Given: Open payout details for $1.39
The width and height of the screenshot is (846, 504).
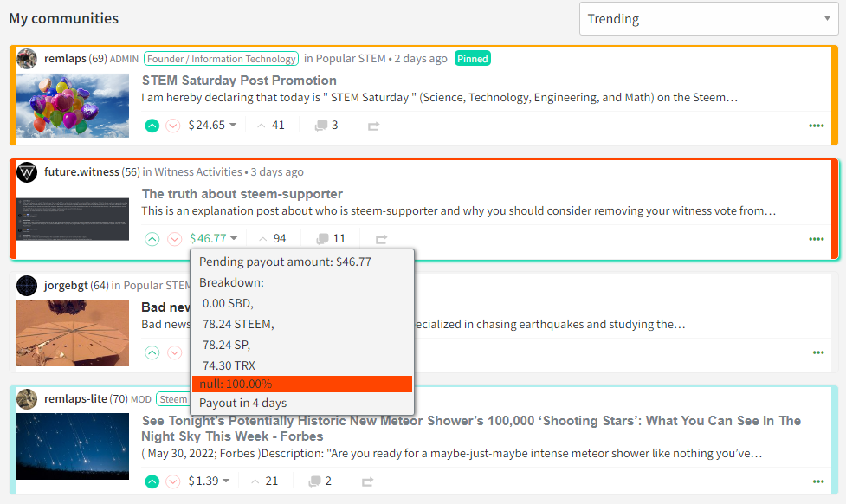Looking at the screenshot, I should 209,481.
